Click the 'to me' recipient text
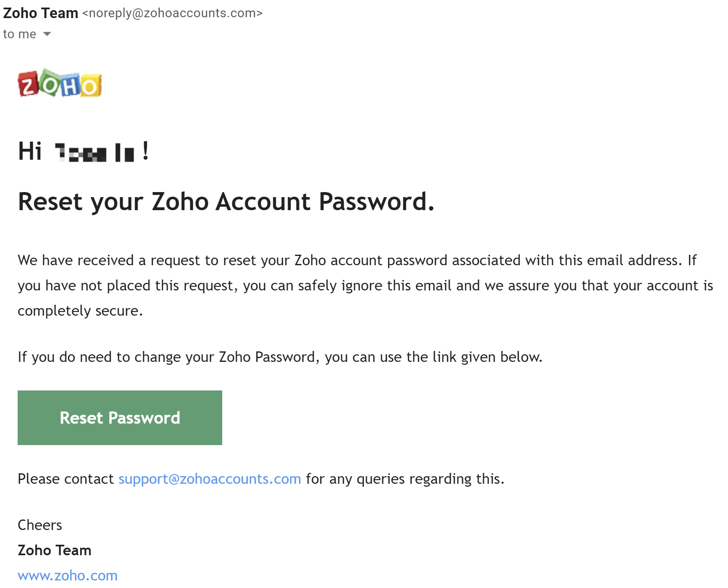Image resolution: width=728 pixels, height=588 pixels. coord(20,34)
